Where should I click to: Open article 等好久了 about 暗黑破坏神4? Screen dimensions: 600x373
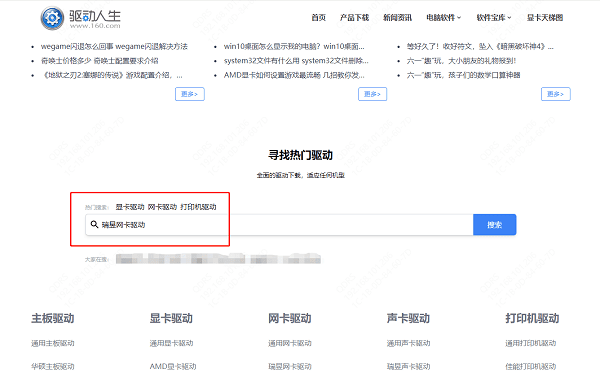coord(480,47)
